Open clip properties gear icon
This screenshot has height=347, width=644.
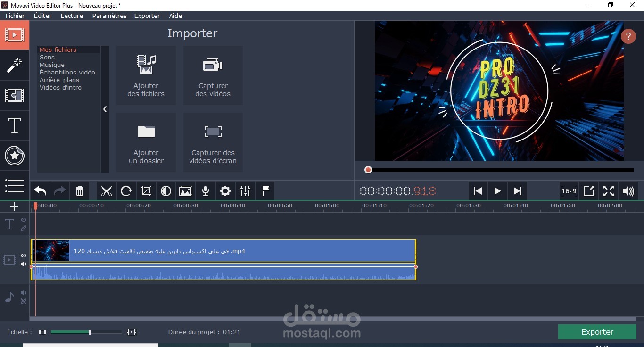(x=225, y=191)
